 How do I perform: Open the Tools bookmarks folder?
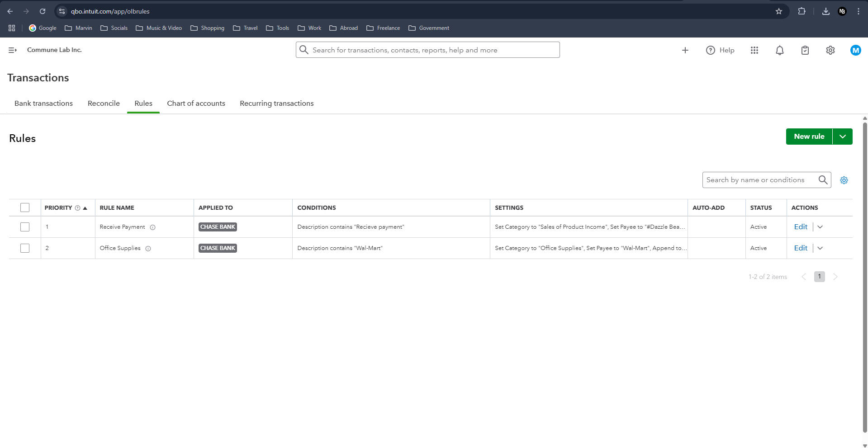coord(277,28)
